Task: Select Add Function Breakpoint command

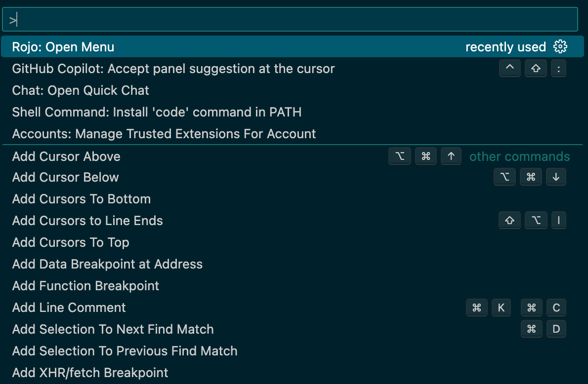Action: [86, 286]
